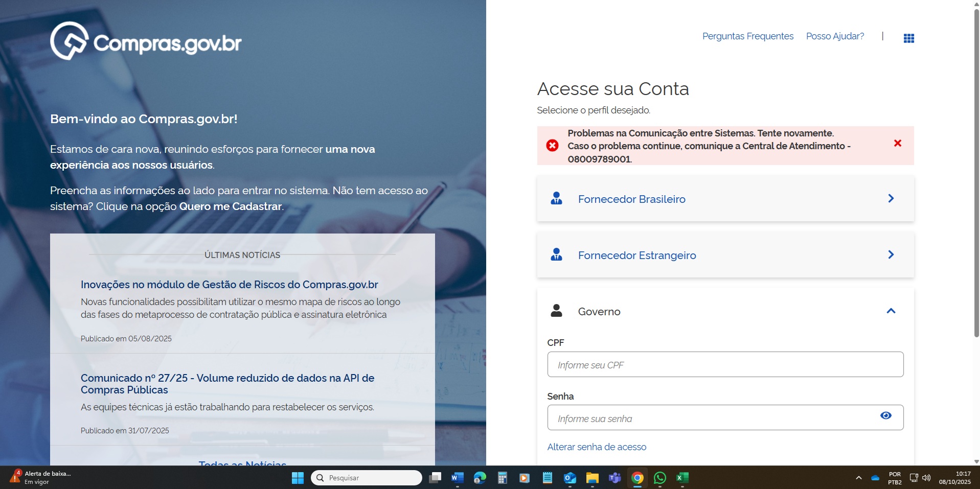Click the Google Chrome taskbar icon
The height and width of the screenshot is (489, 980).
click(637, 478)
